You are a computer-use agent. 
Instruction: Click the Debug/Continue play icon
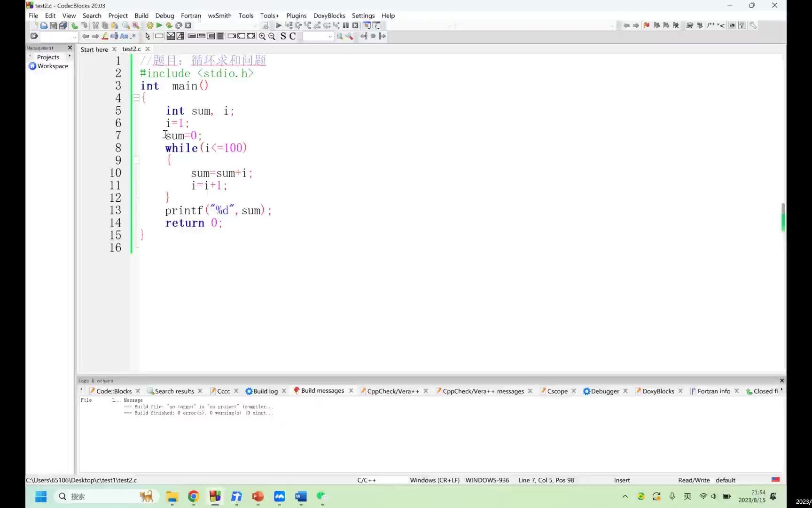(278, 25)
